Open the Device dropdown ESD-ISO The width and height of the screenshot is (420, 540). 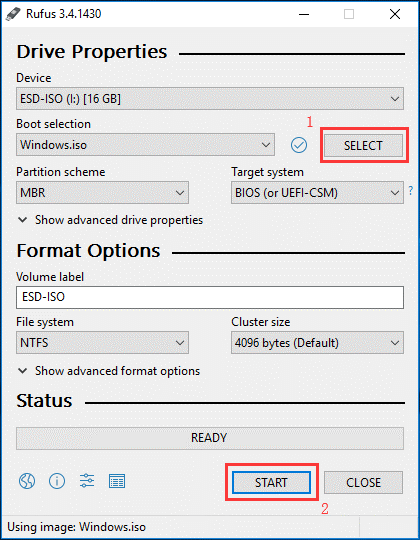pyautogui.click(x=210, y=99)
